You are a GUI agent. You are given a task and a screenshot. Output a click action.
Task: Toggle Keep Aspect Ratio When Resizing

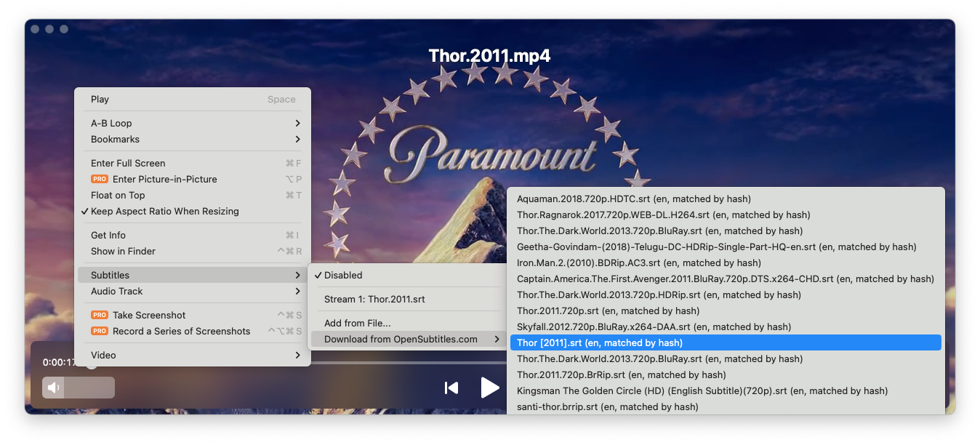[x=193, y=211]
